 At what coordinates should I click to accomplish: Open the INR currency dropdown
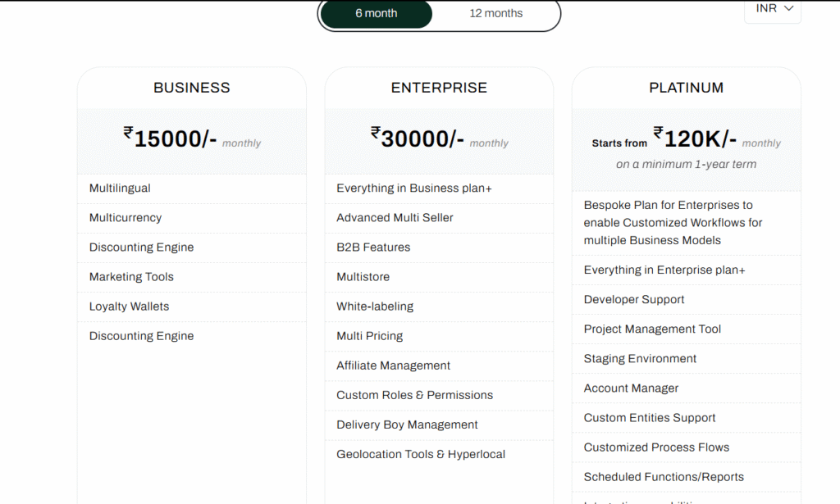coord(772,9)
